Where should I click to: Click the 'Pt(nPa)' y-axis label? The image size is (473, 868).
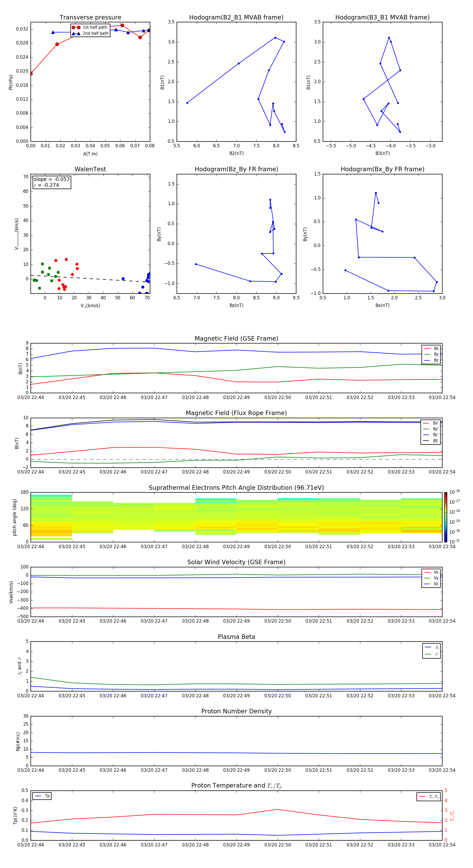[11, 82]
